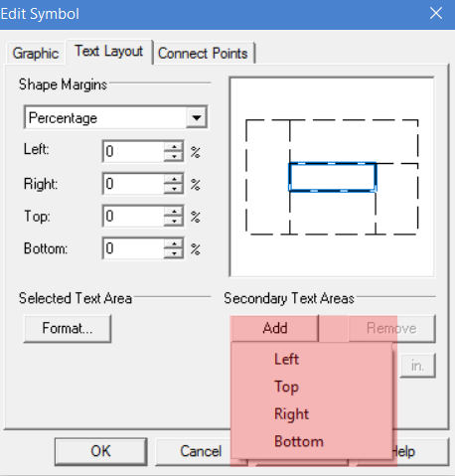This screenshot has width=455, height=476.
Task: Close the Edit Symbol dialog
Action: click(436, 14)
